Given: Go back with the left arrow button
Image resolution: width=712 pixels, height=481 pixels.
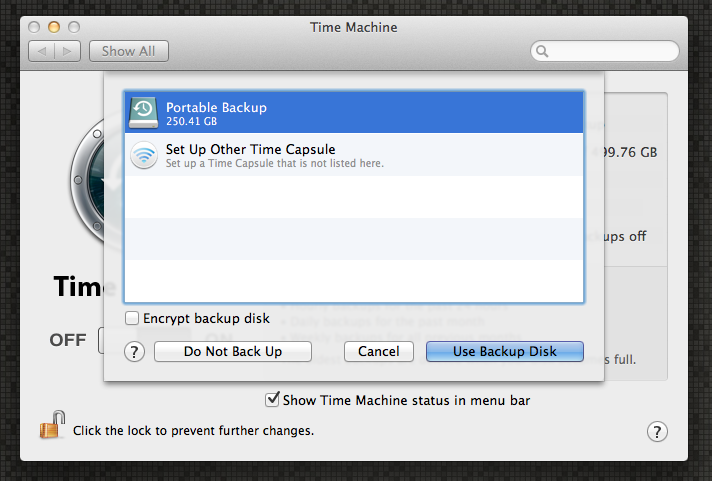Looking at the screenshot, I should coord(42,51).
